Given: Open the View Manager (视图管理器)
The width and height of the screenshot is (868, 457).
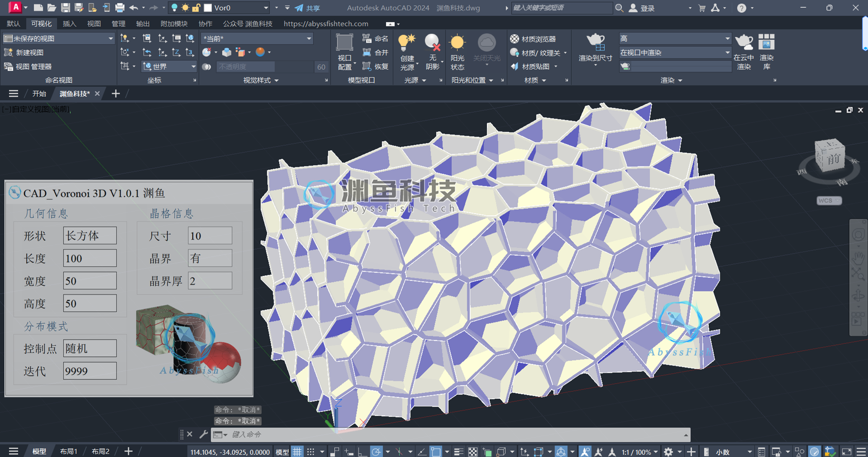Looking at the screenshot, I should (x=28, y=66).
